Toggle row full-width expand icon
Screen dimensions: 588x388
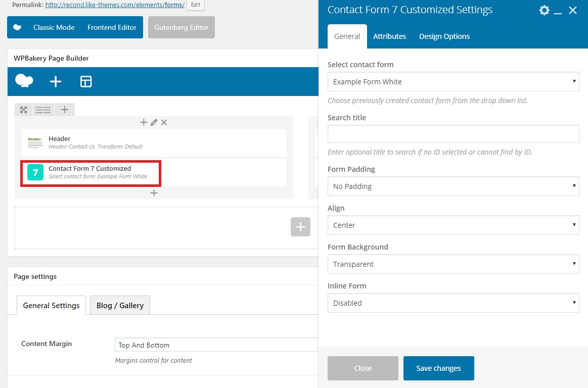24,110
